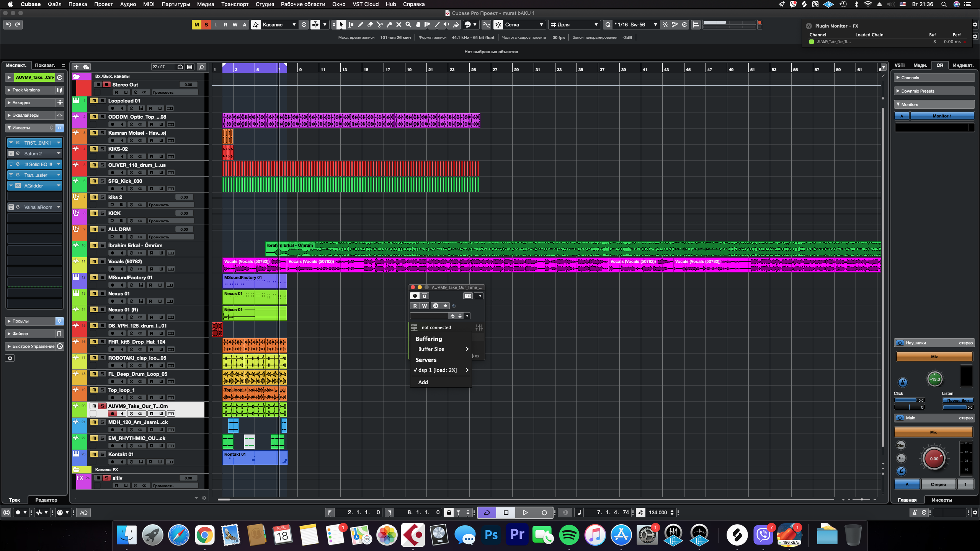Open Spotify from the Dock
Screen dimensions: 980x551
[569, 535]
